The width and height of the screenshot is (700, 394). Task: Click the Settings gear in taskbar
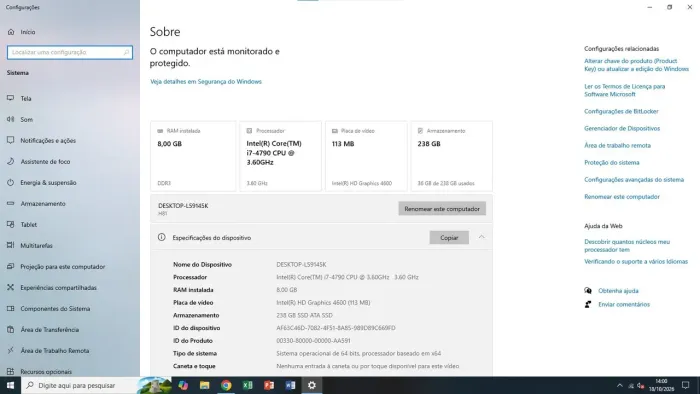312,385
